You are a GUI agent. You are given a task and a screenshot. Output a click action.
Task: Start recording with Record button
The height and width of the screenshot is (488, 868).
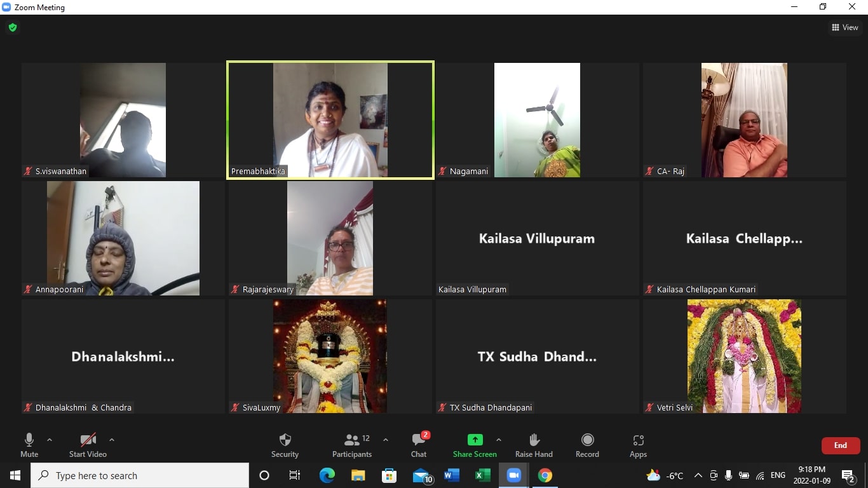click(587, 445)
